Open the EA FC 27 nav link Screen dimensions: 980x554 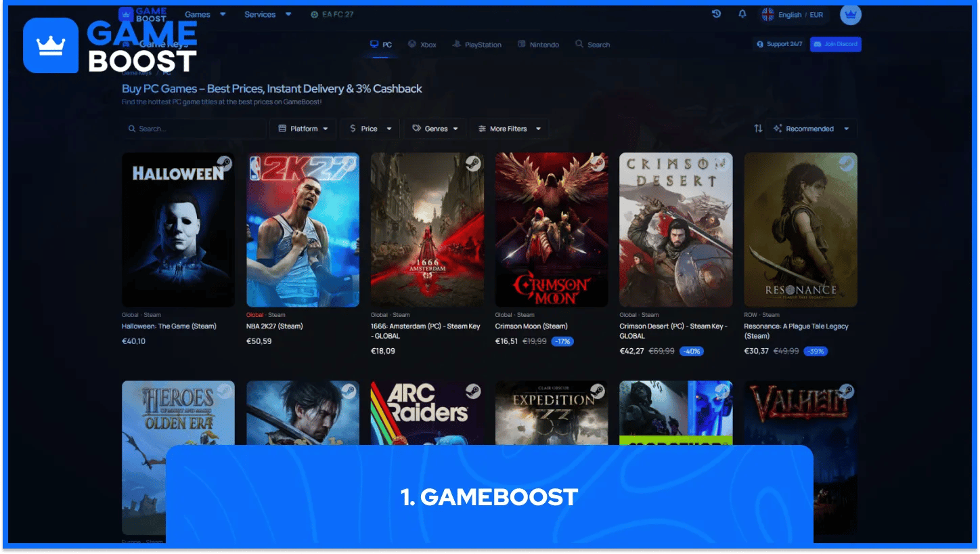[332, 14]
